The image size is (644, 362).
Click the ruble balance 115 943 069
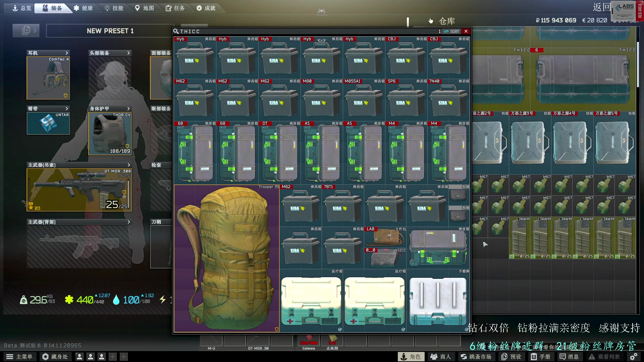[x=556, y=20]
